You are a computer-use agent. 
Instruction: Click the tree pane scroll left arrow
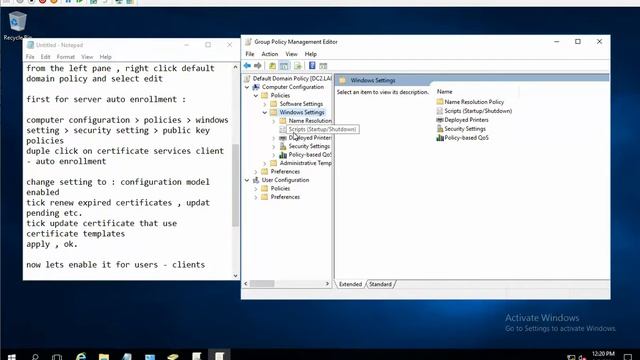246,284
